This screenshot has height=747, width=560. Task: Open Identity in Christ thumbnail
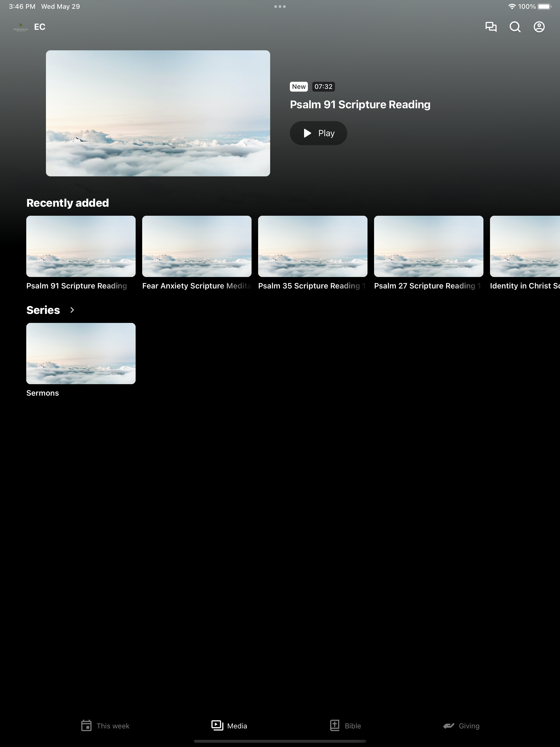click(525, 246)
